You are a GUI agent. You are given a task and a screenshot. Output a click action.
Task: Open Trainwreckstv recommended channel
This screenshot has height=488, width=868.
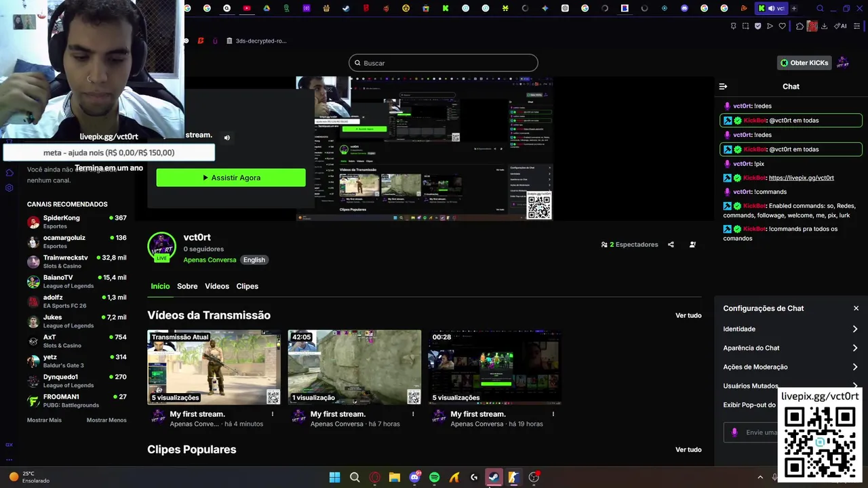(77, 262)
